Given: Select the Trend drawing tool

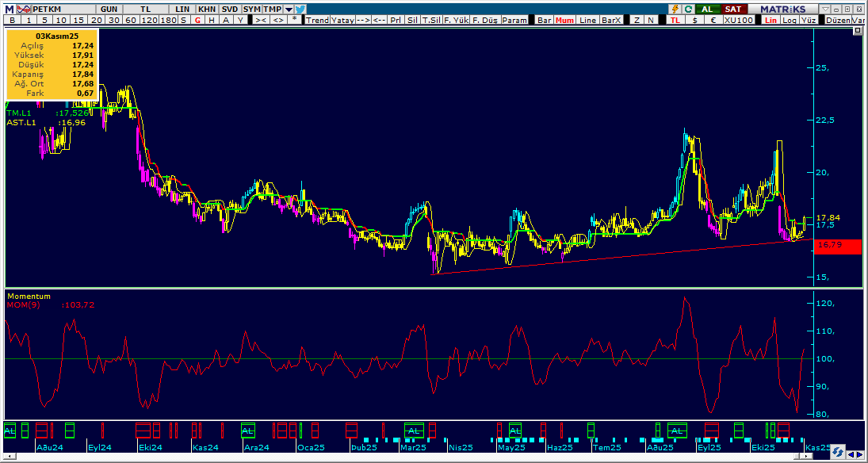Looking at the screenshot, I should (317, 19).
